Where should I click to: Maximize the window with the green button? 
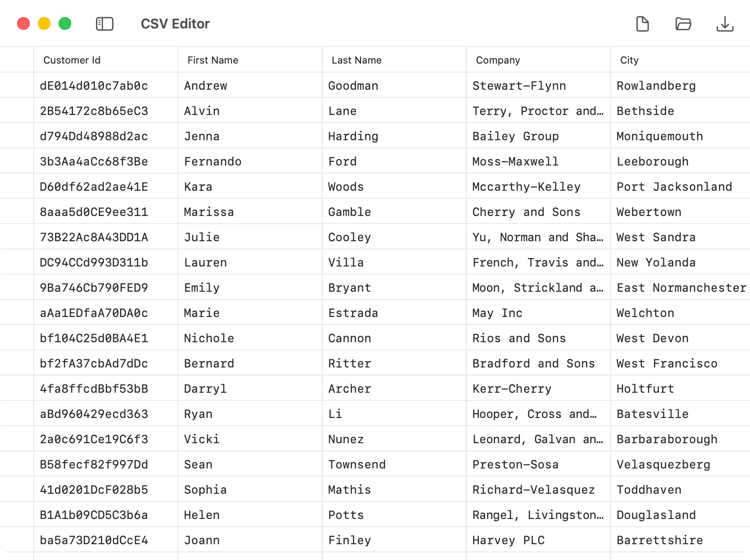64,24
